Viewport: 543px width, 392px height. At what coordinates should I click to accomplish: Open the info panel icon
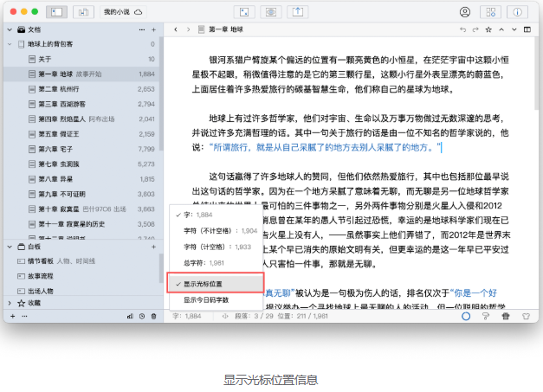517,12
